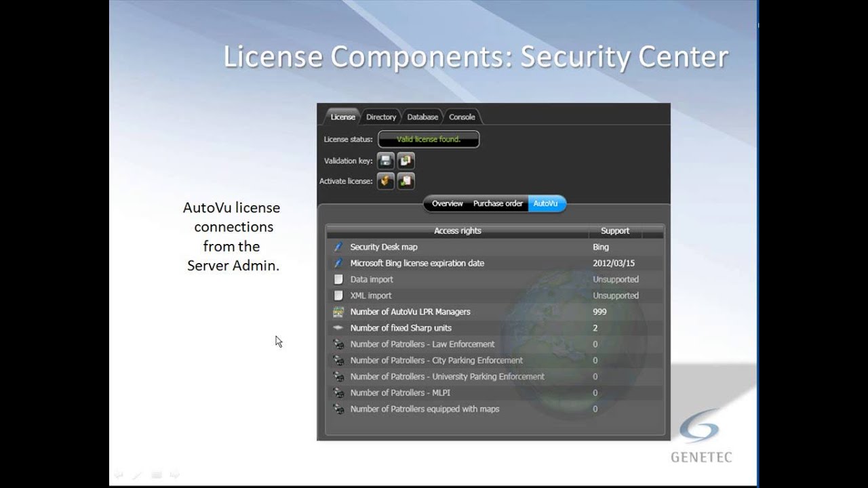Click the Patrollers equipped with maps icon
Image resolution: width=868 pixels, height=488 pixels.
338,409
